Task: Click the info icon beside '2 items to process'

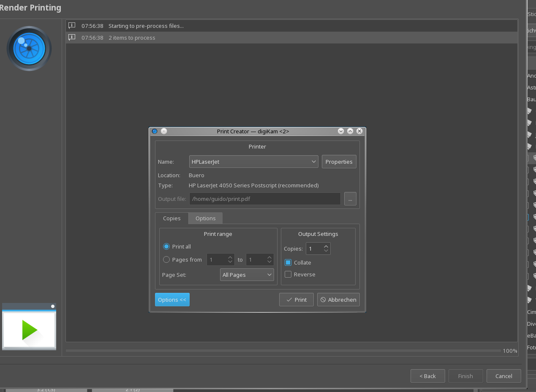Action: [72, 38]
